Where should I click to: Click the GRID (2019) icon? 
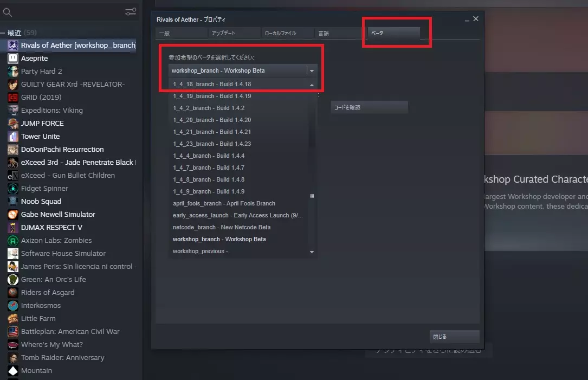(x=13, y=97)
